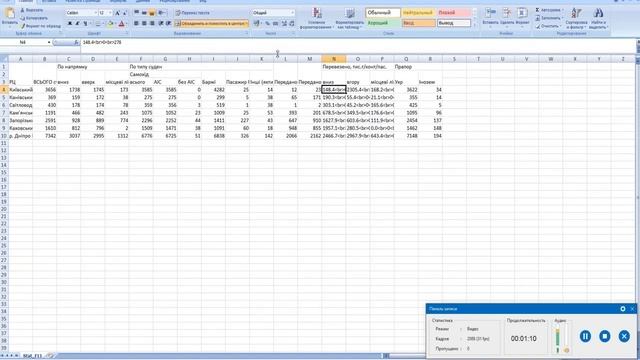Toggle bottom vertical alignment
This screenshot has width=640, height=360.
[x=152, y=13]
